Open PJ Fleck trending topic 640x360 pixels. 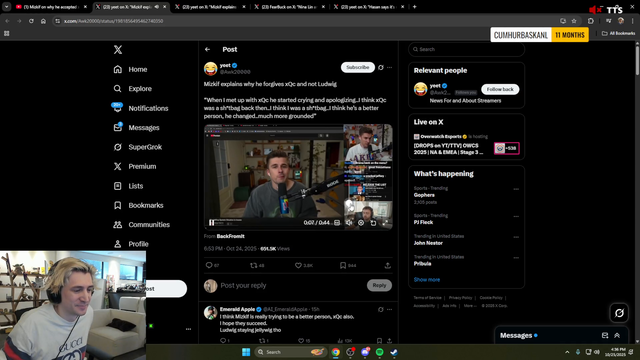(423, 222)
